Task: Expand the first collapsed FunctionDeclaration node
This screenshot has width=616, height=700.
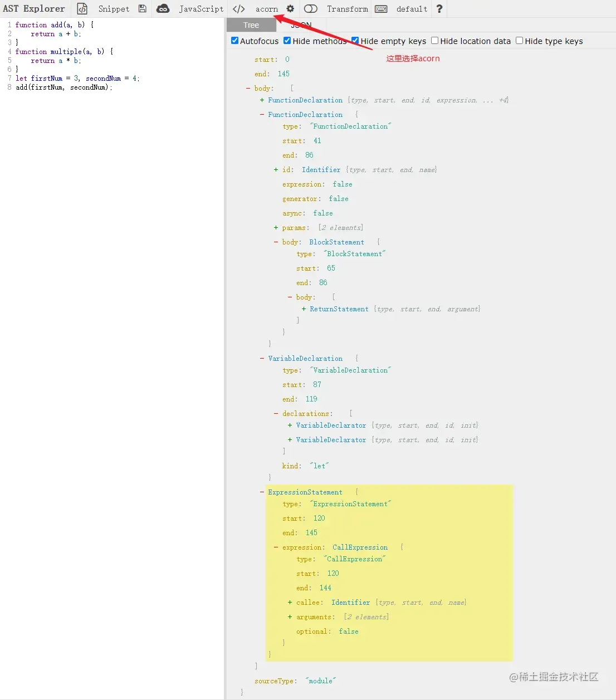Action: pos(262,100)
